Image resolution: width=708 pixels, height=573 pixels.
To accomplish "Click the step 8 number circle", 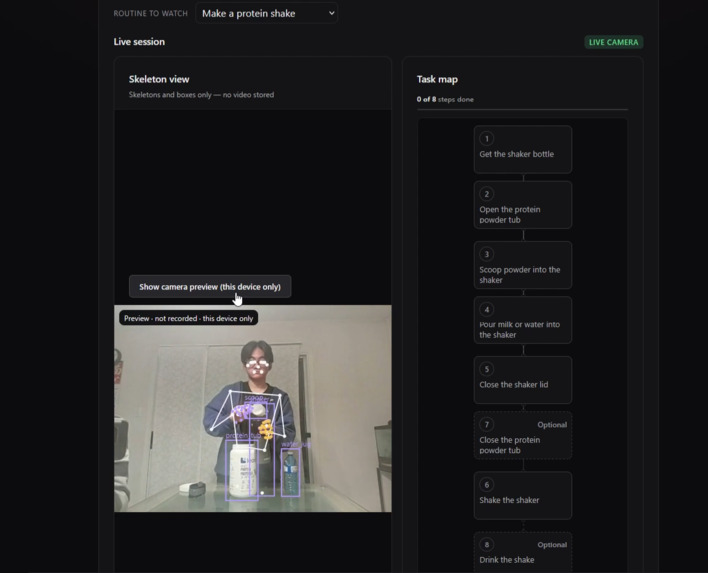I will coord(487,545).
